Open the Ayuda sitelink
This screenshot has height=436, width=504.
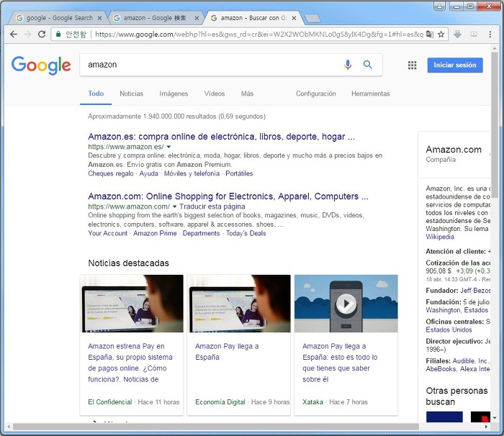(x=148, y=173)
